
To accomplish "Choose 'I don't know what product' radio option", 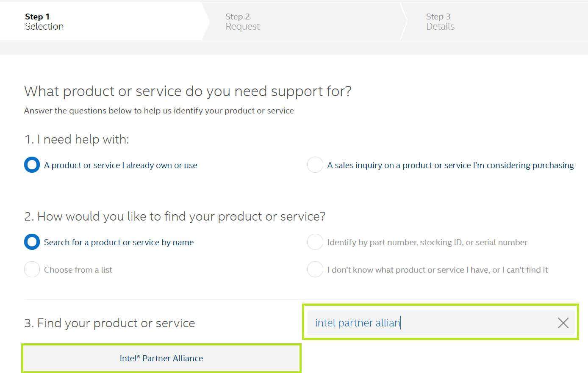I will 315,270.
